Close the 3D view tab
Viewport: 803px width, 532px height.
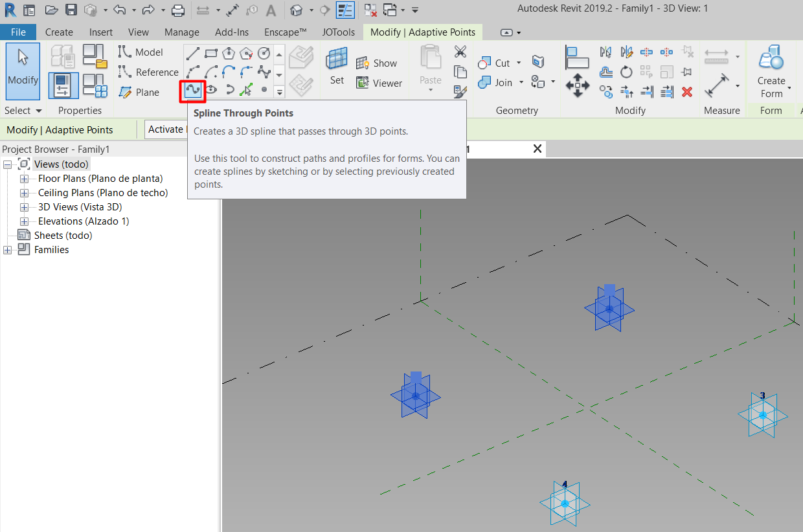point(537,149)
